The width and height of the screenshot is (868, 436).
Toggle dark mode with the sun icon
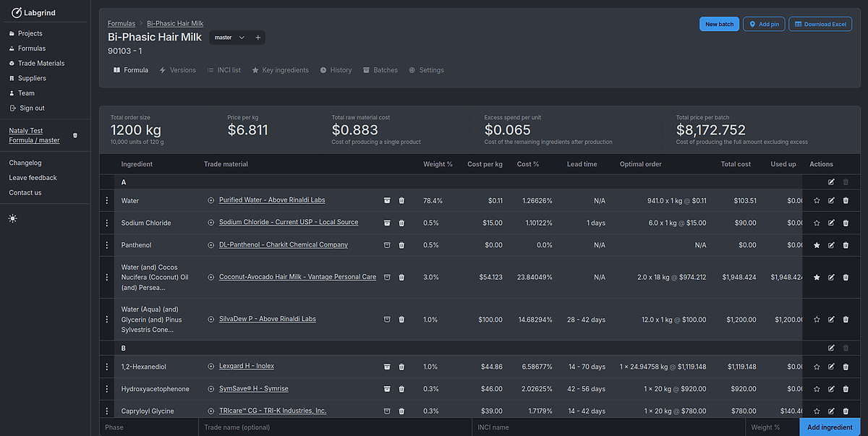click(12, 218)
